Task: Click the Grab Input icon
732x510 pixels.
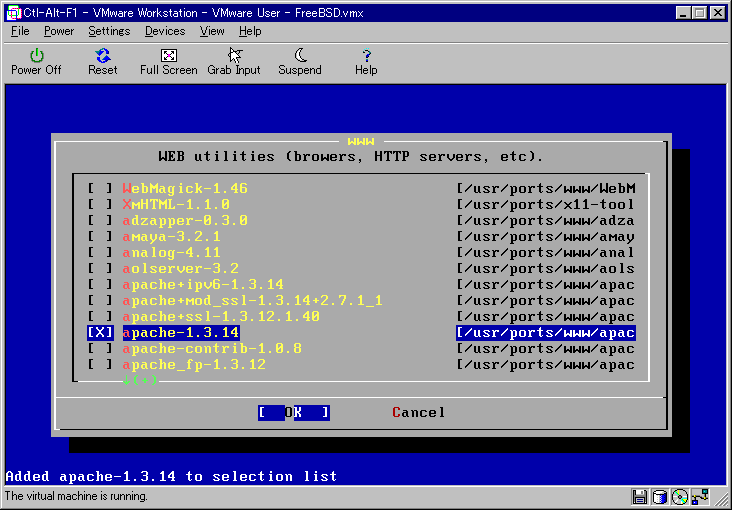Action: (x=234, y=56)
